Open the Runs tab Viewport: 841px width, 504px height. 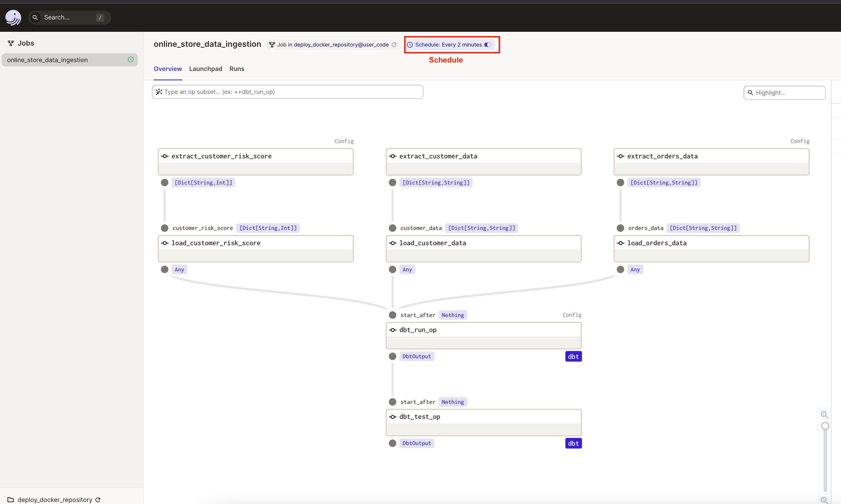pyautogui.click(x=237, y=69)
